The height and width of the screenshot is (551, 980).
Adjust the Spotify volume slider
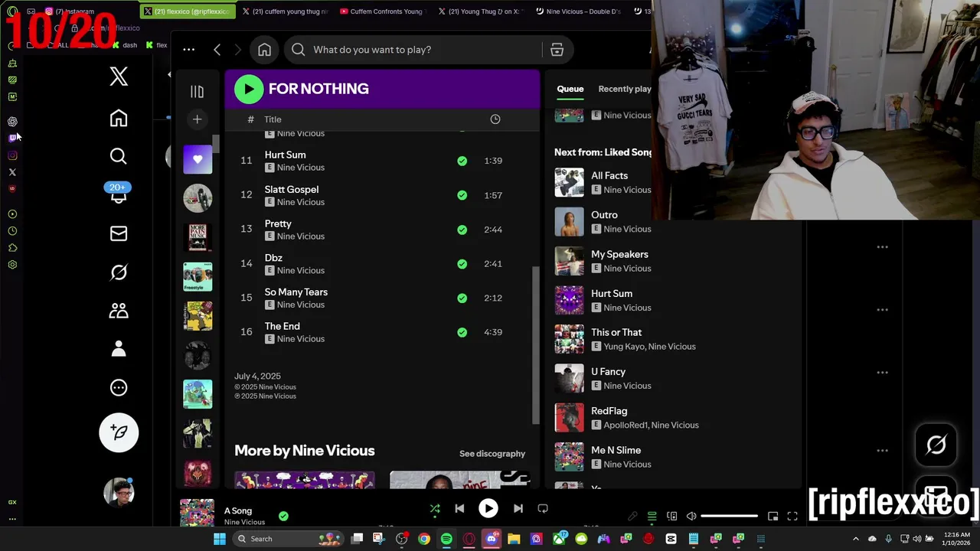click(x=729, y=517)
